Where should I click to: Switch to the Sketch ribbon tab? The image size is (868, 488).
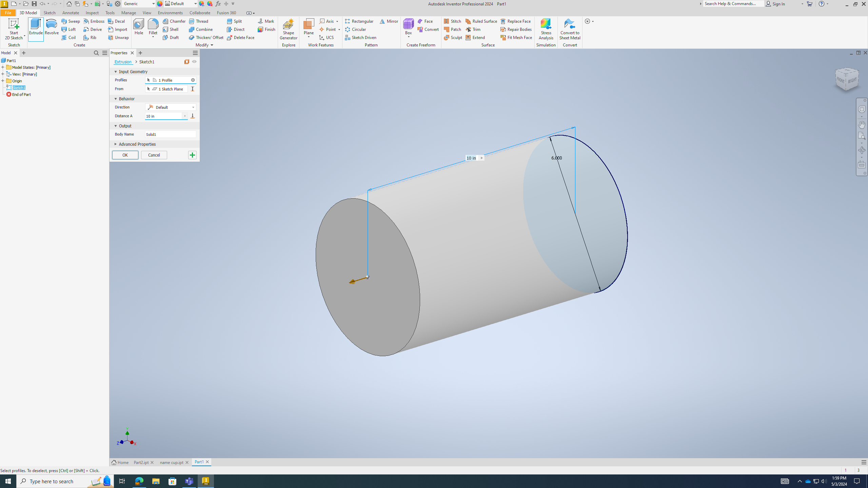tap(50, 13)
